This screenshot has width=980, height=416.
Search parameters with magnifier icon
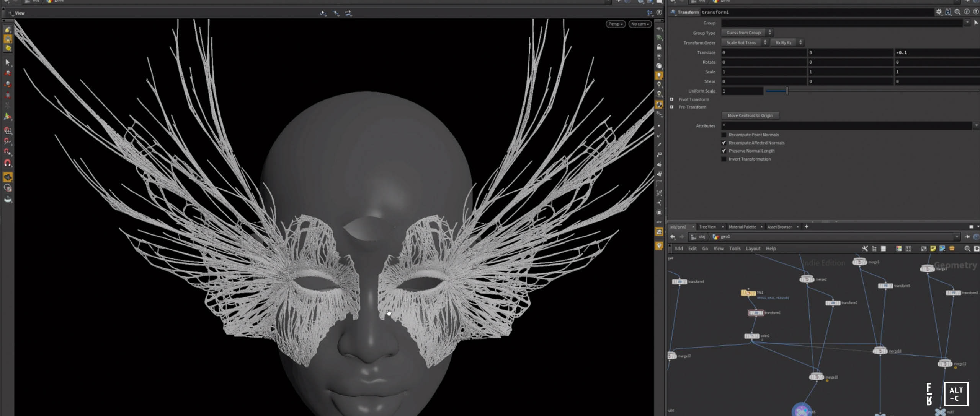click(957, 12)
